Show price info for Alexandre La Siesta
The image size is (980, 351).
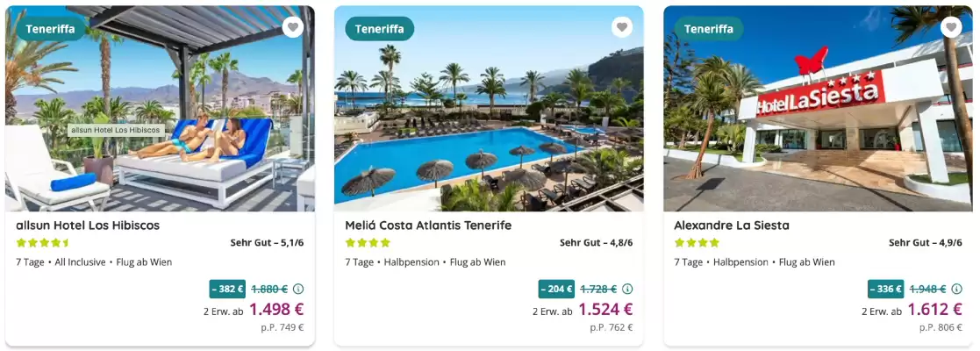click(x=956, y=289)
